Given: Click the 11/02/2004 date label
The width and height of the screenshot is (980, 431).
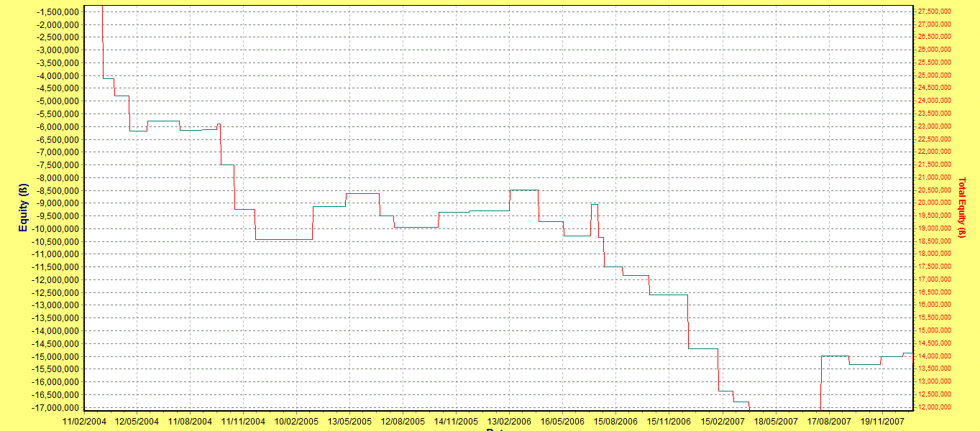Looking at the screenshot, I should pyautogui.click(x=85, y=421).
